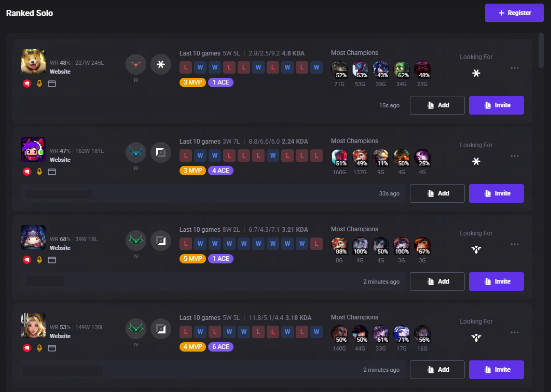Click the top champion with 88% winrate

[x=339, y=246]
